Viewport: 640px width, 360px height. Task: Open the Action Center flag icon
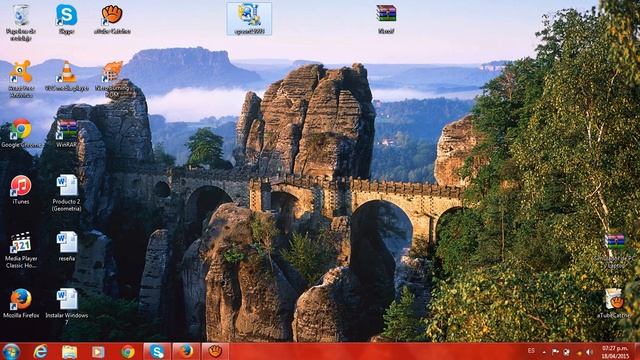pyautogui.click(x=555, y=351)
